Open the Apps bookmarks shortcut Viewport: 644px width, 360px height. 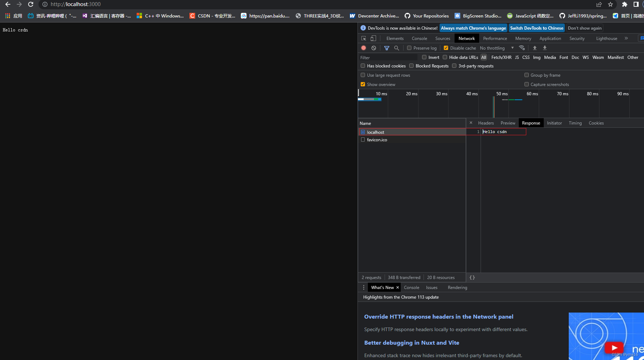click(14, 16)
